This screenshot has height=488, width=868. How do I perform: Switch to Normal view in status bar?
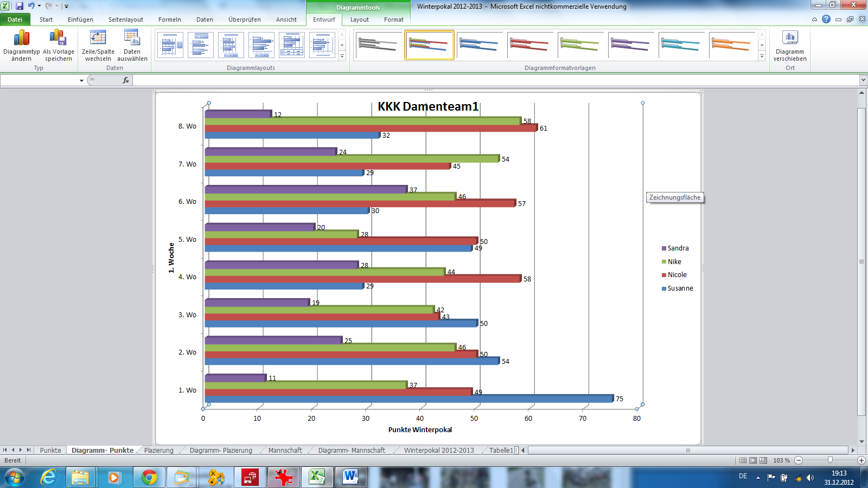click(x=743, y=460)
